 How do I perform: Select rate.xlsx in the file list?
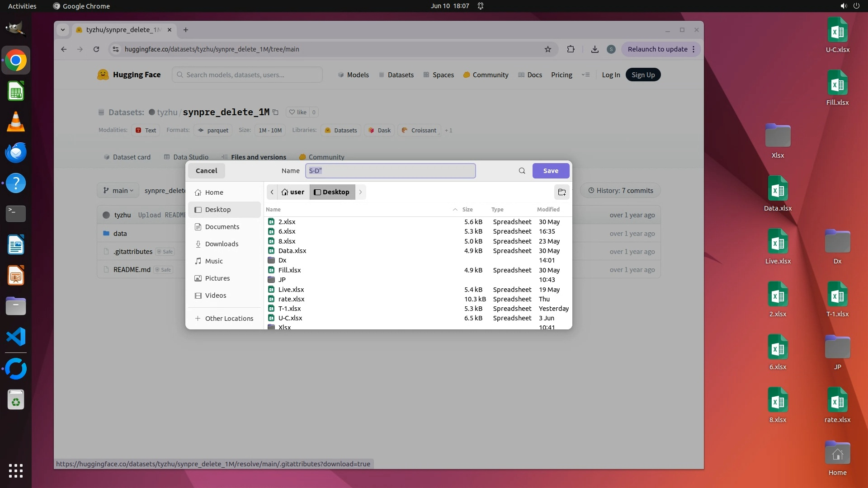tap(291, 299)
